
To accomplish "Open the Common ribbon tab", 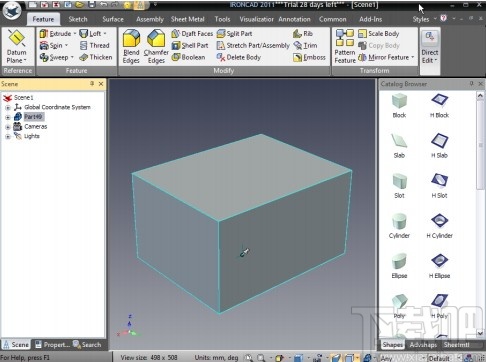I will pos(333,19).
